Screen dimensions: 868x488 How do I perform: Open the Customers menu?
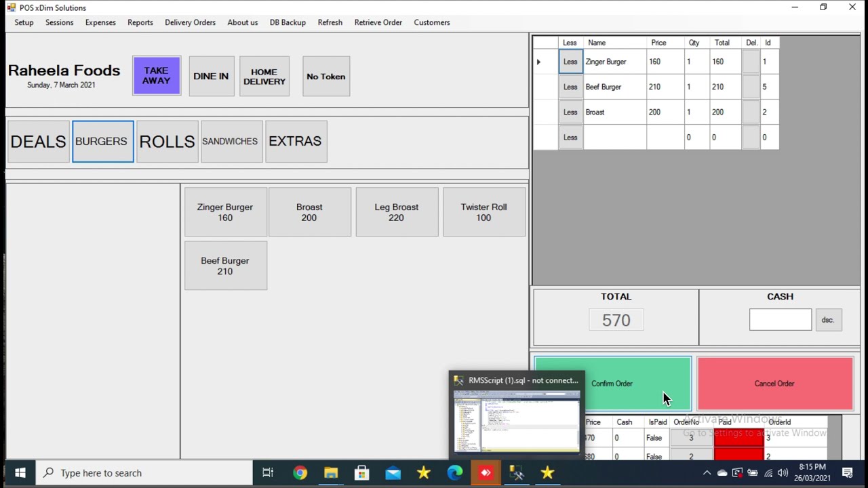(x=432, y=22)
